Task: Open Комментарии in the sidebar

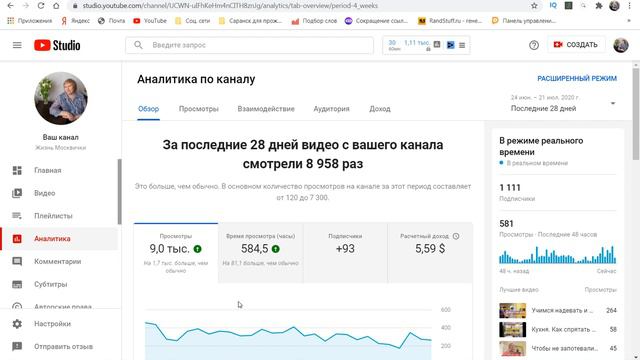Action: coord(59,261)
